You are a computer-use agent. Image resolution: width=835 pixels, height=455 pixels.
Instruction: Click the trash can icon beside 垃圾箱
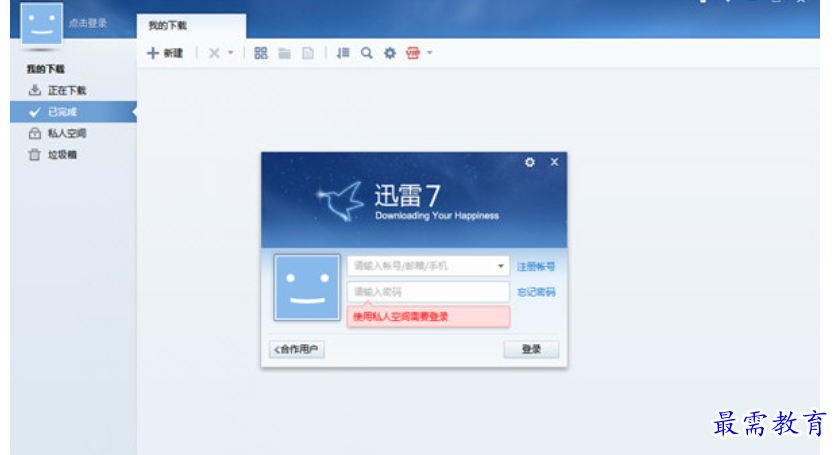pyautogui.click(x=35, y=155)
